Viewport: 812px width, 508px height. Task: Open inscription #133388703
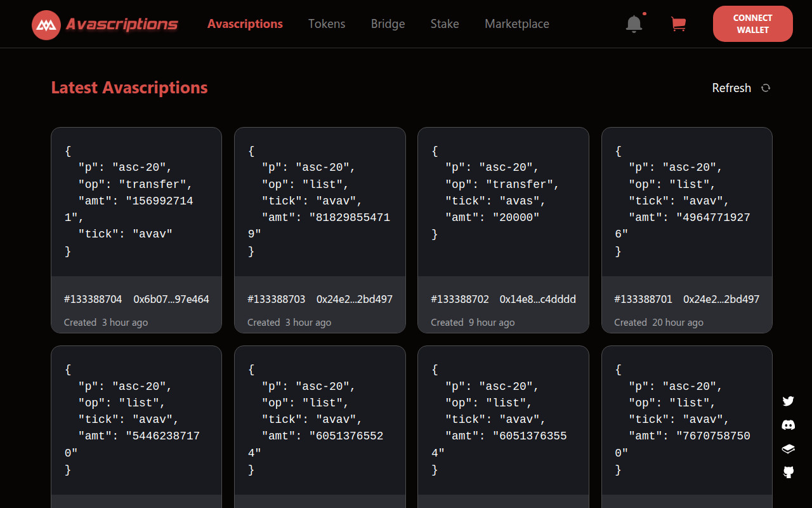point(276,299)
